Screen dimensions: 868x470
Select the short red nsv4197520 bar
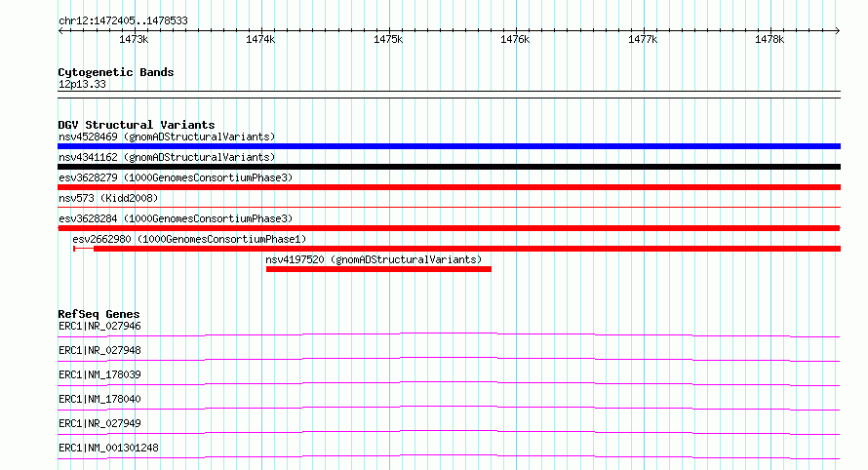coord(378,269)
